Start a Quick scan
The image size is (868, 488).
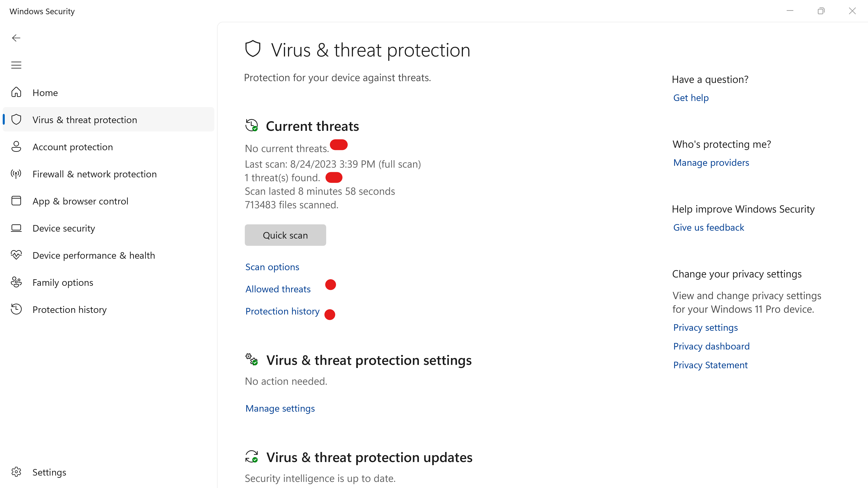point(285,235)
